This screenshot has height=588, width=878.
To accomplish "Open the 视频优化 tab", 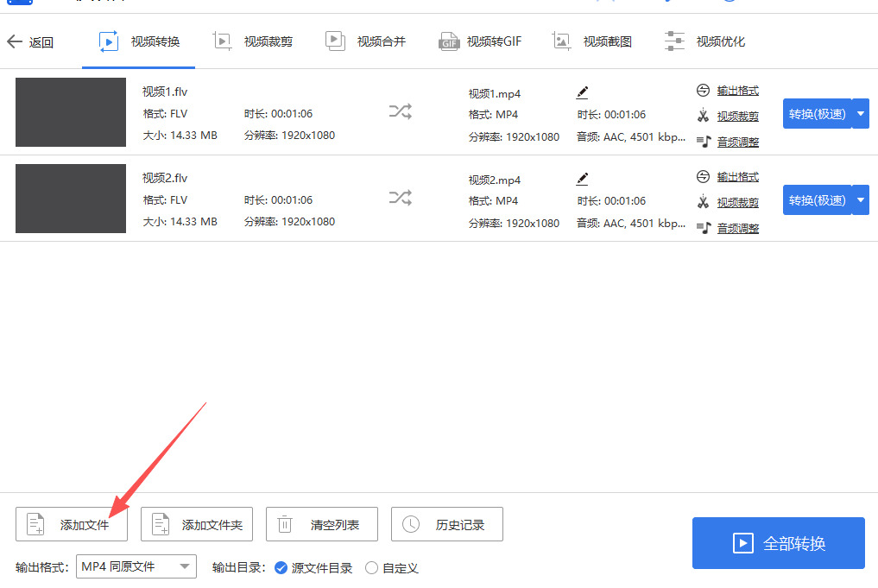I will point(704,41).
